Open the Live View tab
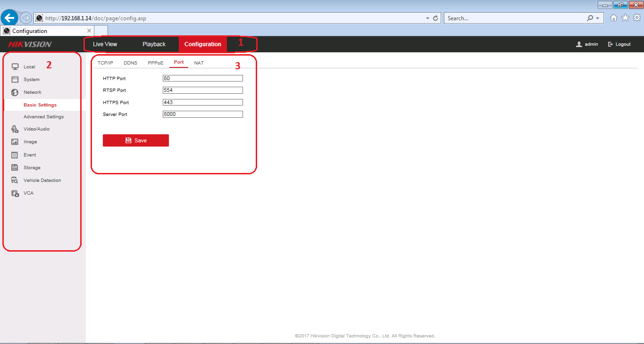Screen dimensions: 644x344 coord(105,44)
